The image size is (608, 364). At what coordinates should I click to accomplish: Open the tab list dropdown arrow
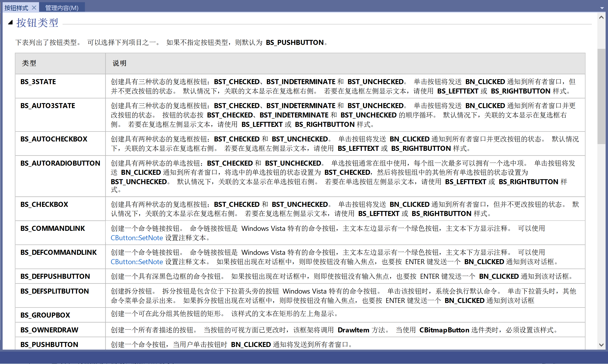pyautogui.click(x=602, y=8)
